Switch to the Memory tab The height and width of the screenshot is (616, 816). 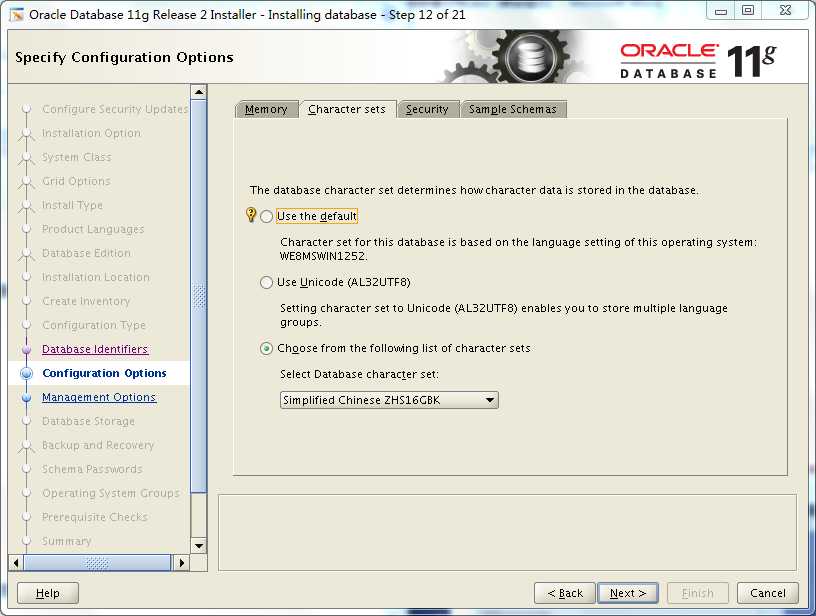[266, 109]
